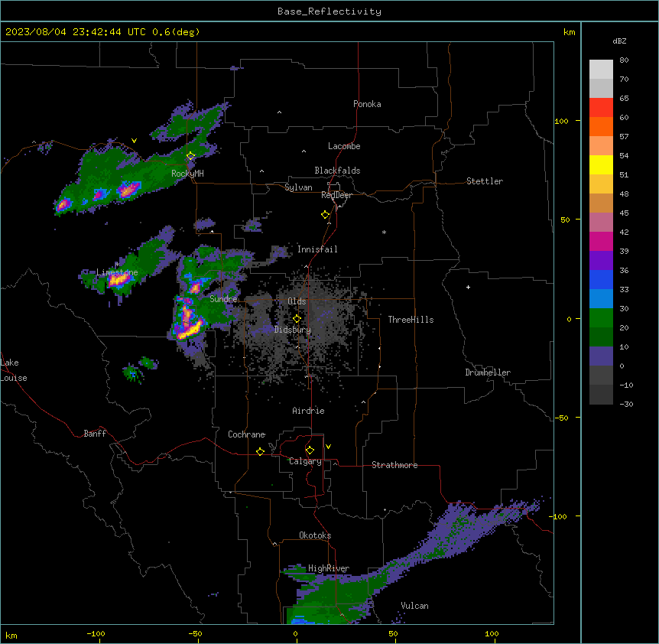Click the asterisk marker above Limestone label
Screen dimensions: 659x644
117,265
